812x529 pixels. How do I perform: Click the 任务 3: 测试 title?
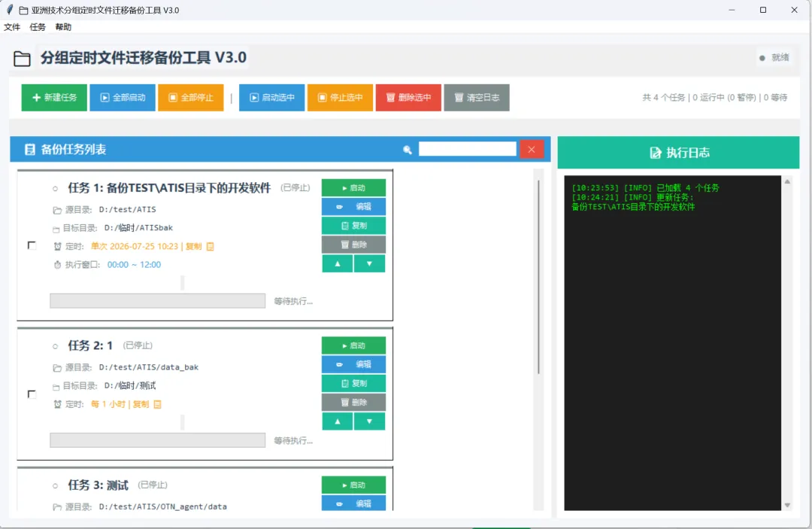click(x=98, y=485)
